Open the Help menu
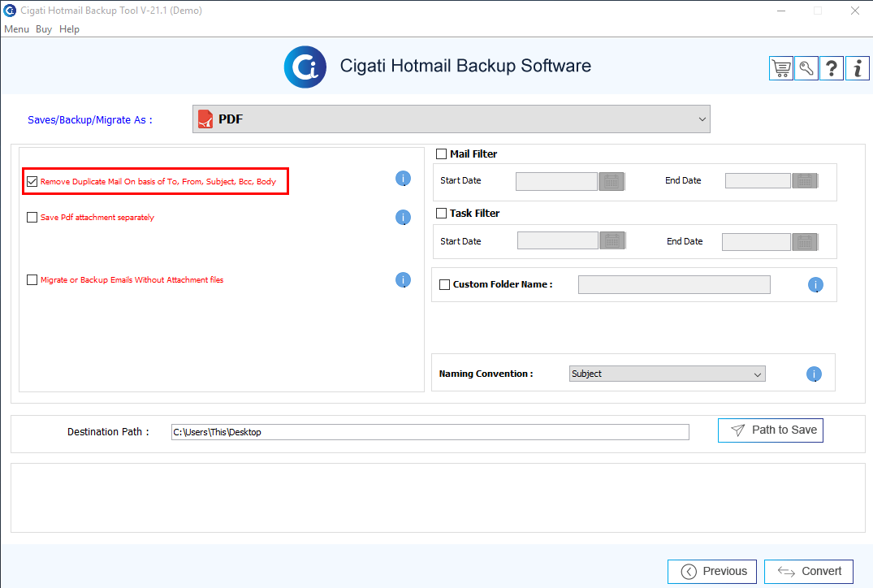This screenshot has width=873, height=588. coord(70,29)
